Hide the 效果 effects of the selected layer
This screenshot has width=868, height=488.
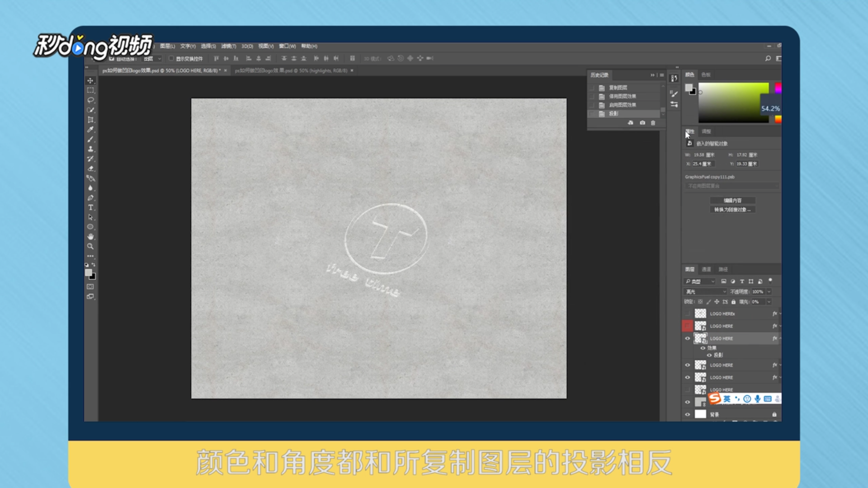pos(703,348)
